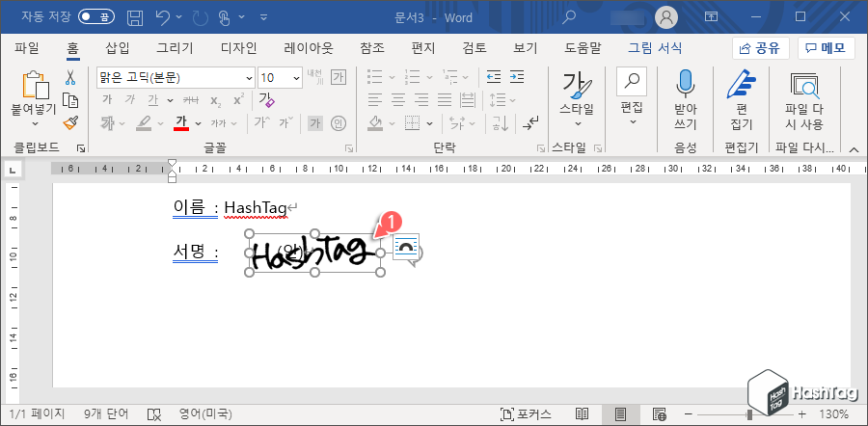Click the ruler tab selector button

pyautogui.click(x=12, y=168)
